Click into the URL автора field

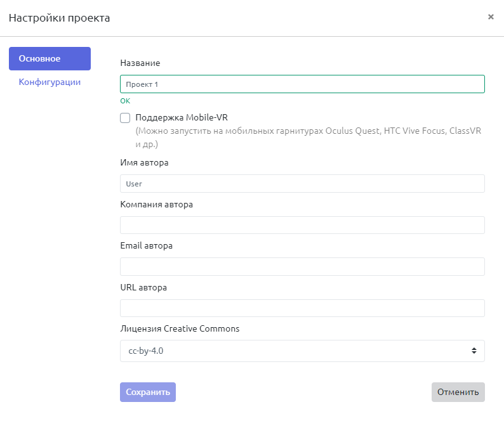pos(302,308)
